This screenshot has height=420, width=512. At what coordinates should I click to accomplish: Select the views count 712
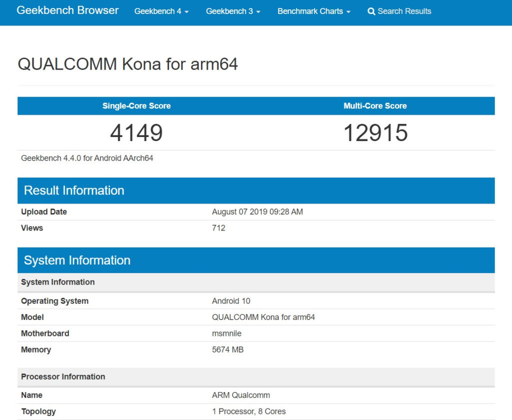pyautogui.click(x=218, y=228)
